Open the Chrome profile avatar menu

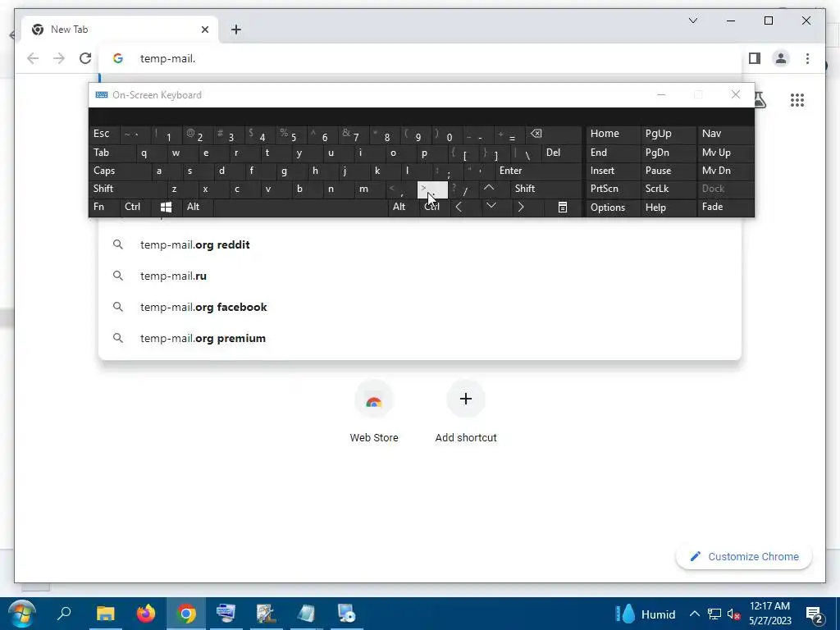point(781,58)
